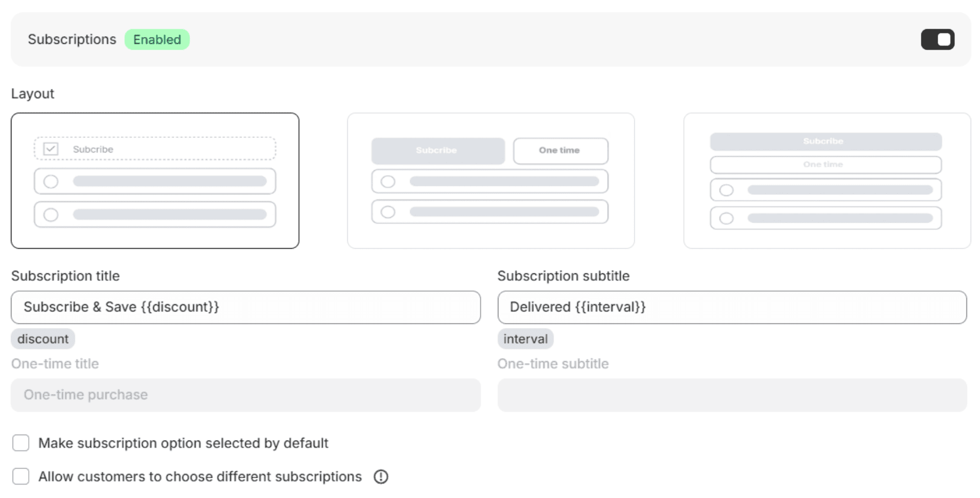Edit the Subscription subtitle field
The image size is (980, 498).
[x=732, y=307]
